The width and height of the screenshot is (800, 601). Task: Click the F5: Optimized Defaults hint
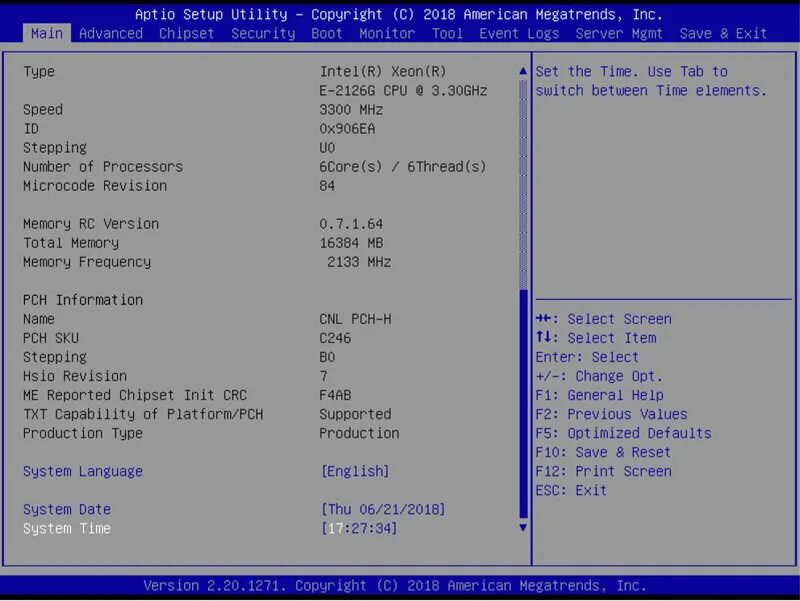(623, 433)
